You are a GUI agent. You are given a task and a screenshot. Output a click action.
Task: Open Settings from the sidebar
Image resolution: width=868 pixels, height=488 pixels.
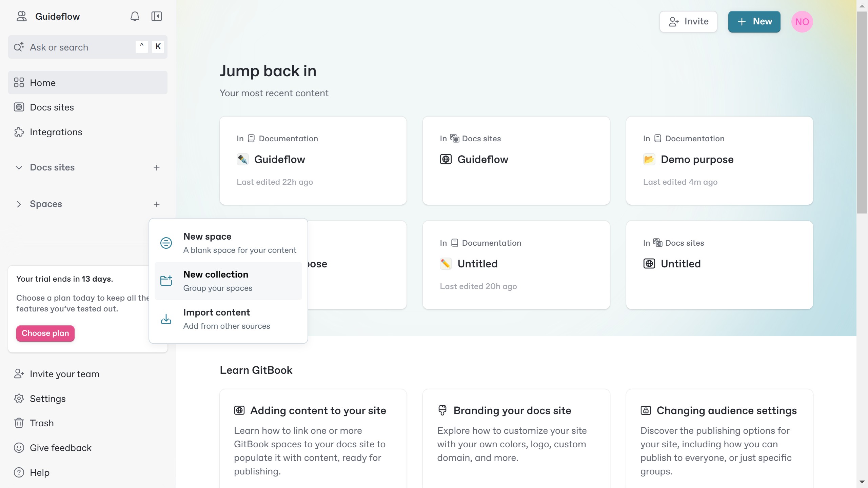tap(88, 399)
